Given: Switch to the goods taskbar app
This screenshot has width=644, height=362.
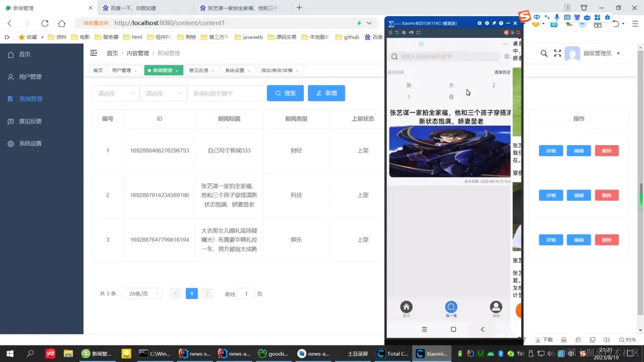Looking at the screenshot, I should tap(273, 353).
